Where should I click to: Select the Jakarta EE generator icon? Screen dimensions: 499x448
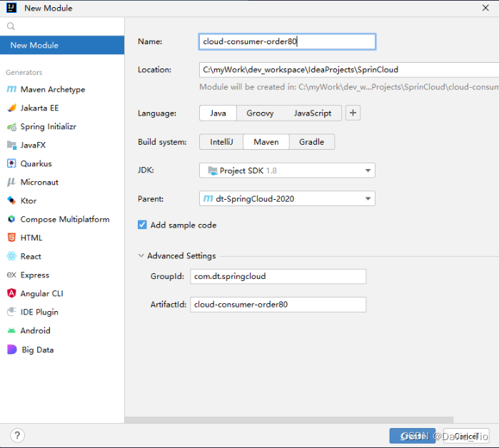(11, 108)
